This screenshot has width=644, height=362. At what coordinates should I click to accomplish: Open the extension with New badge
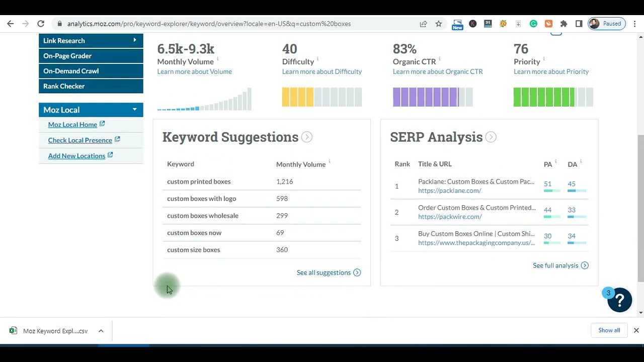click(457, 24)
